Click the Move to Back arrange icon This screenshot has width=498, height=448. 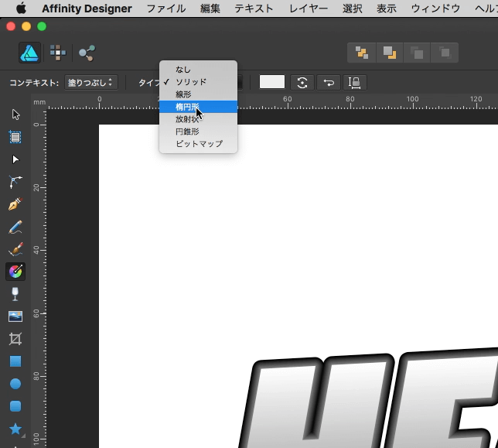pos(361,53)
